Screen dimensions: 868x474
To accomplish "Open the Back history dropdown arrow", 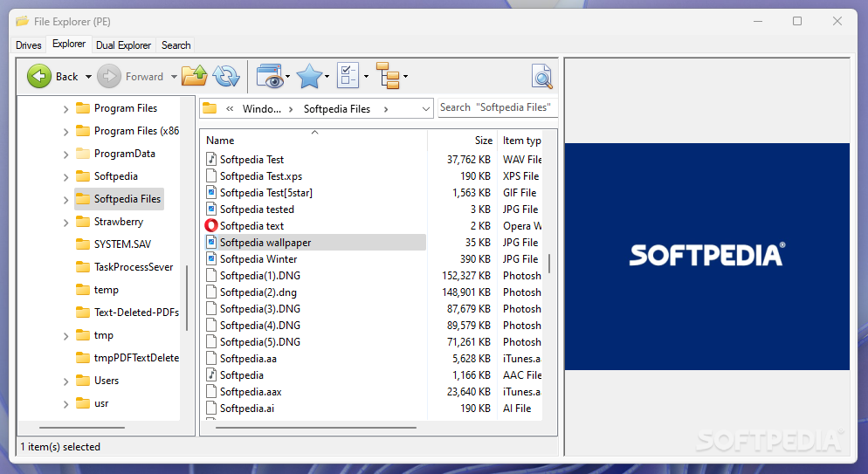I will (x=88, y=77).
